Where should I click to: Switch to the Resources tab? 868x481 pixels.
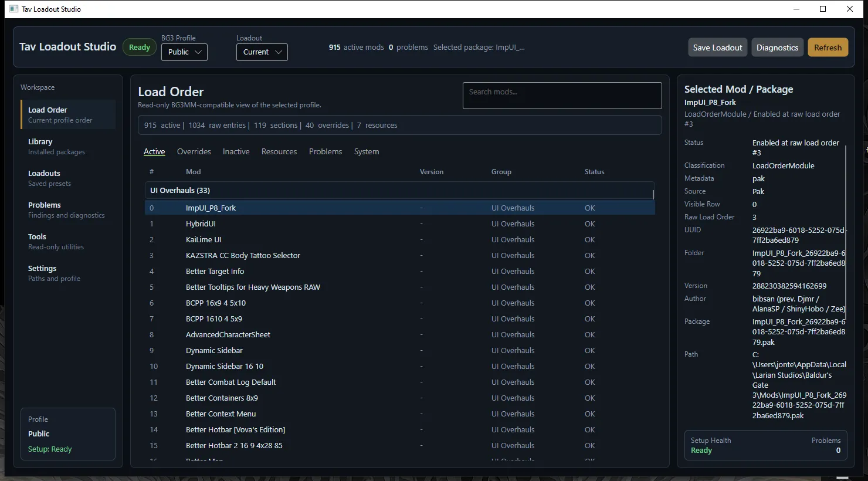point(279,152)
